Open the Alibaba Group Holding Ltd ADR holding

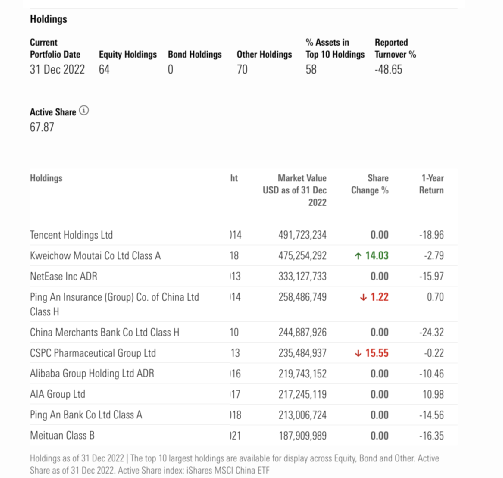92,373
